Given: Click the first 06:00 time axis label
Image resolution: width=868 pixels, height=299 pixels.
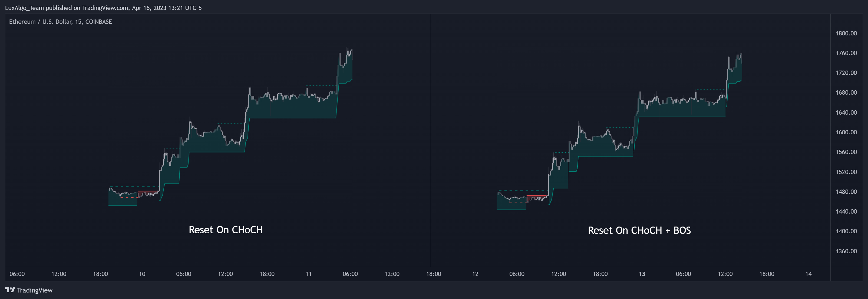Looking at the screenshot, I should coord(17,274).
